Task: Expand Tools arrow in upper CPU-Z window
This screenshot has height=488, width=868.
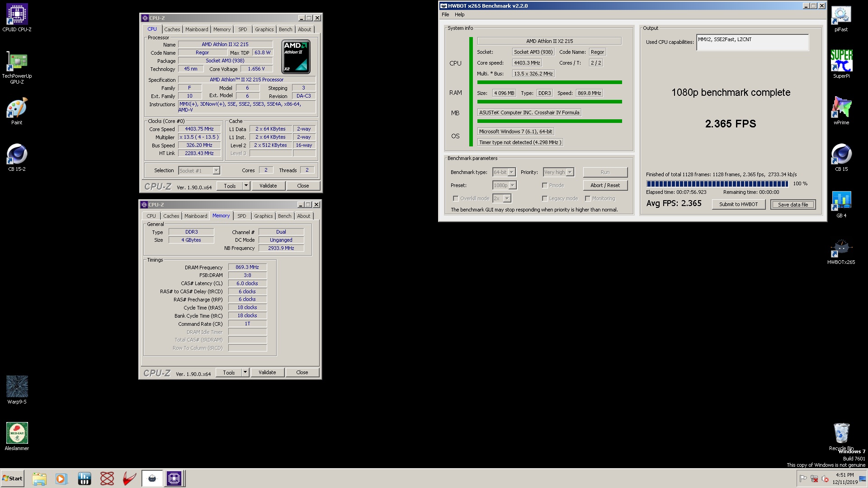Action: (246, 186)
